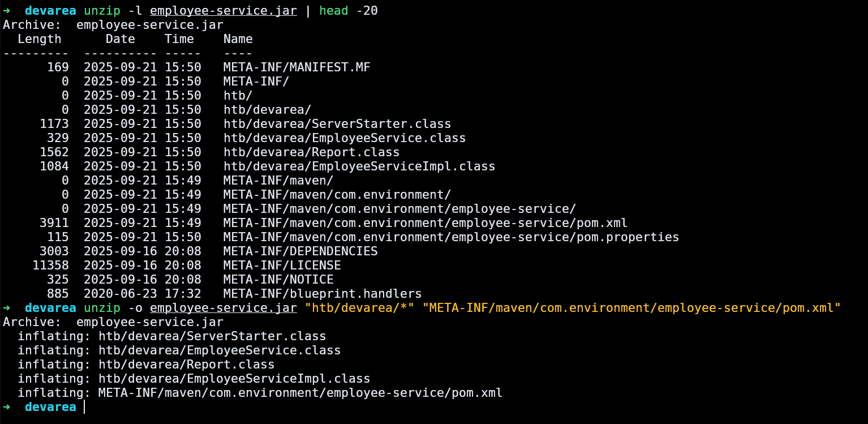Click the dashed separator under 'Length' header
This screenshot has width=868, height=424.
coord(36,53)
